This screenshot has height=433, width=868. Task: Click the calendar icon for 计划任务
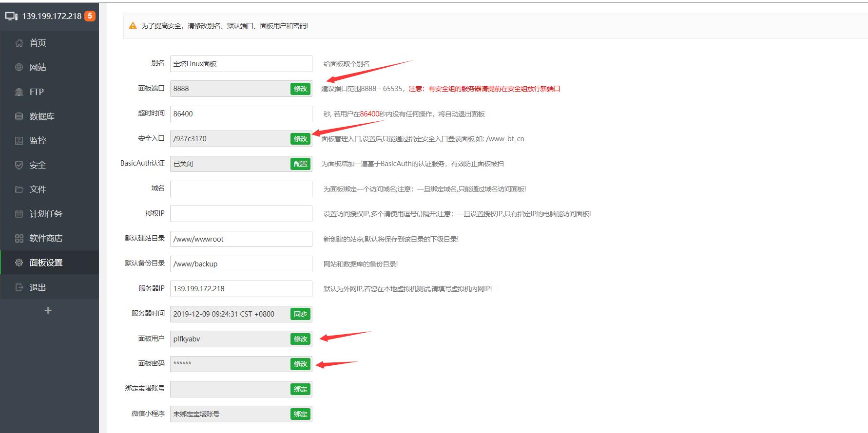19,214
